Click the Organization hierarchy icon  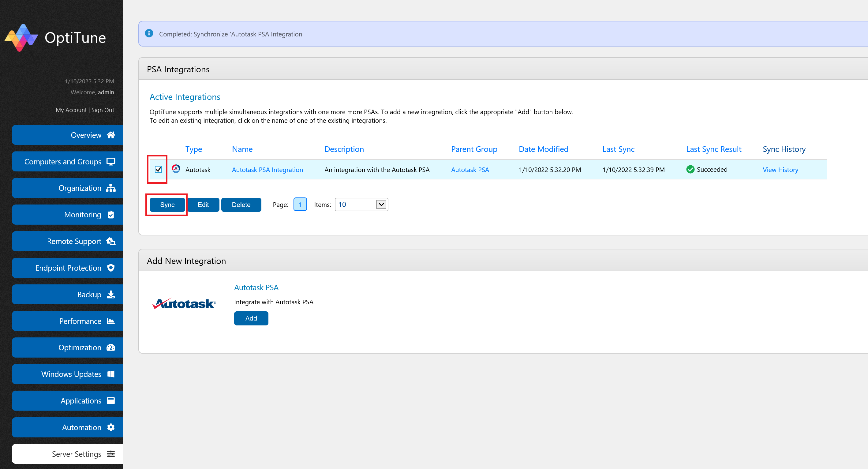pos(111,188)
